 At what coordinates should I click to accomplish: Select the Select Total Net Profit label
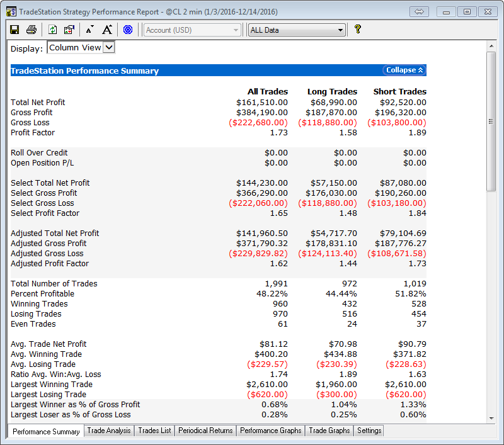50,183
